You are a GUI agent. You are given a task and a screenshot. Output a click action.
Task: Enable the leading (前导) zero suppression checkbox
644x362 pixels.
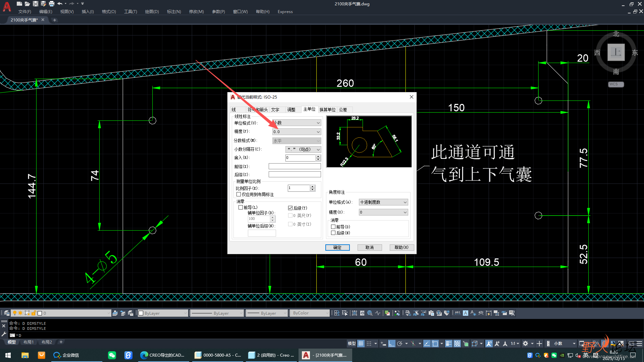pyautogui.click(x=240, y=207)
